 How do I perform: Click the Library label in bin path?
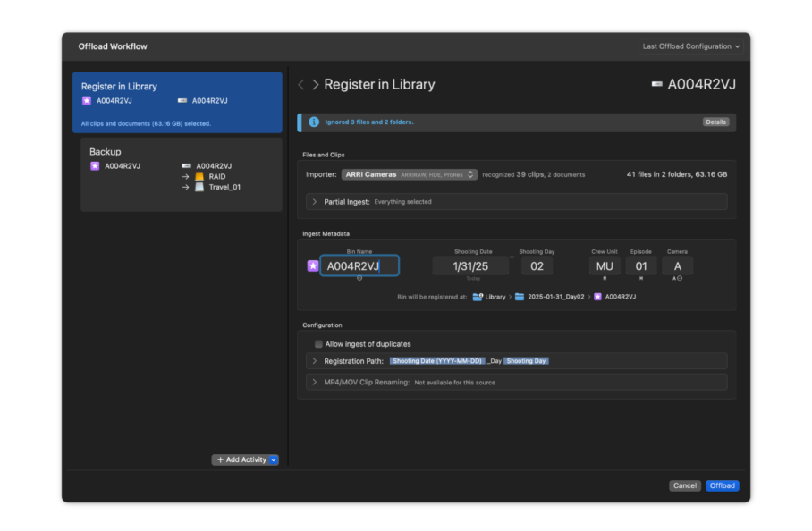coord(495,297)
